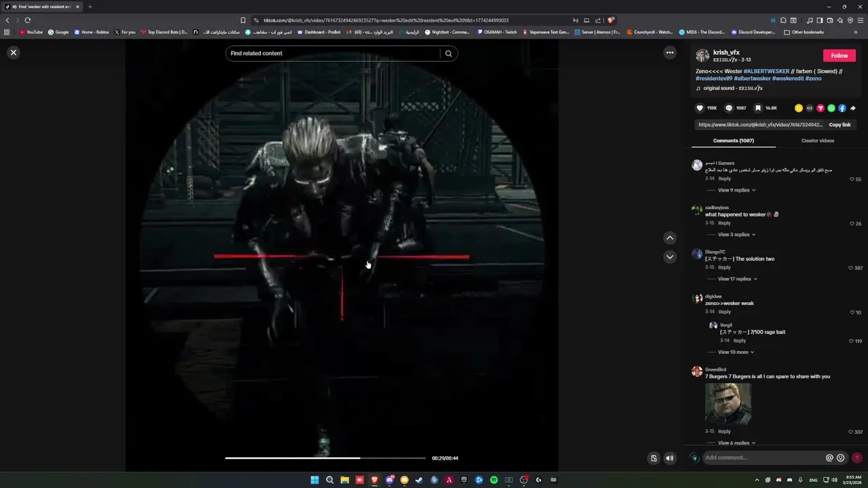This screenshot has height=488, width=868.
Task: Go to next video with down arrow
Action: tap(670, 257)
